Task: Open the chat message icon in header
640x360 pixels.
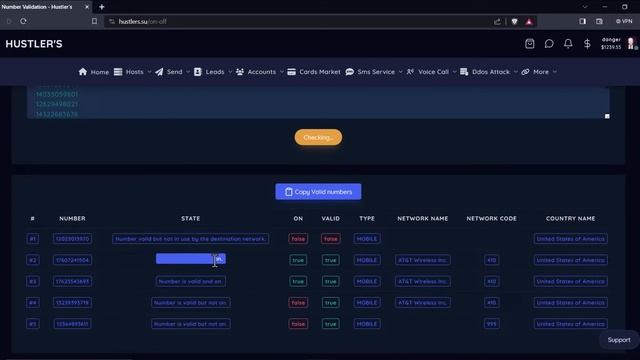Action: coord(549,44)
